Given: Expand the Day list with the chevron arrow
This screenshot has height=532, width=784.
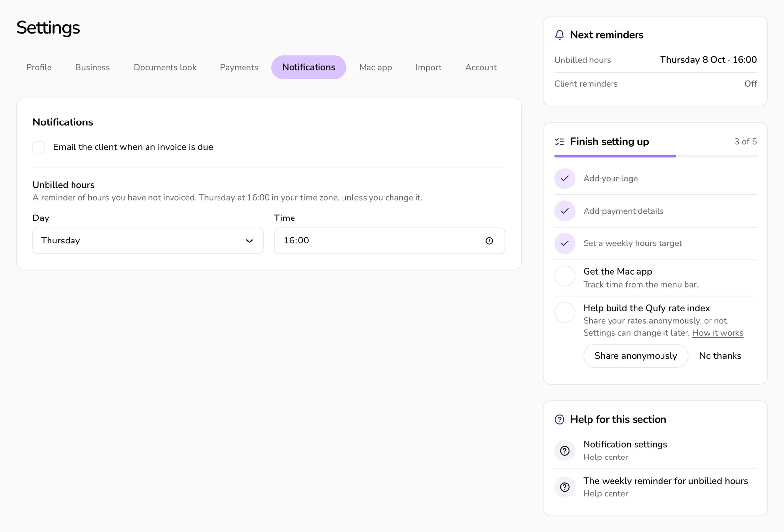Looking at the screenshot, I should [x=249, y=241].
